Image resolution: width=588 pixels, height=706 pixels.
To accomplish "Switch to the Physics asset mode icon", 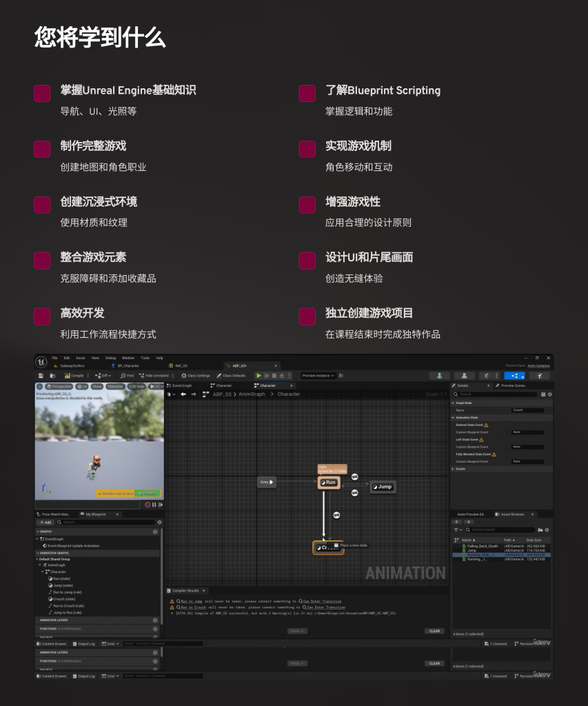I will pyautogui.click(x=539, y=376).
